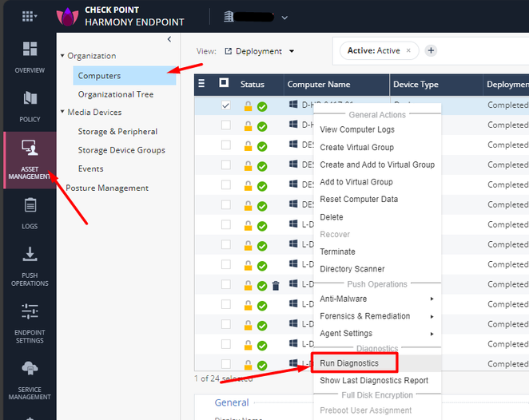Screen dimensions: 529x420
Task: Check the second computer row checkbox
Action: coord(226,125)
